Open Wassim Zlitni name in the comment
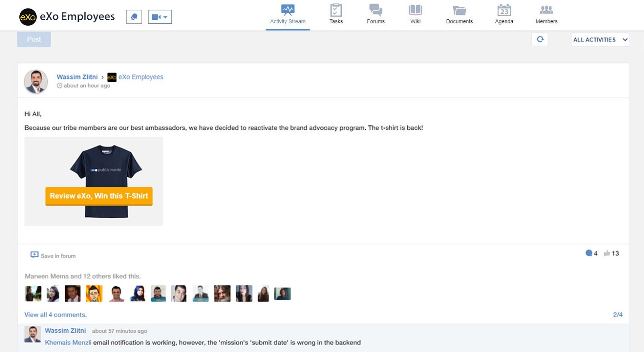Image resolution: width=644 pixels, height=352 pixels. 65,331
